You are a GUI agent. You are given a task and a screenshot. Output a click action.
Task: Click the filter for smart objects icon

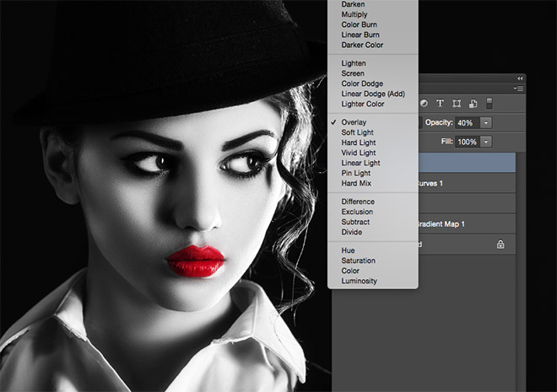(473, 104)
